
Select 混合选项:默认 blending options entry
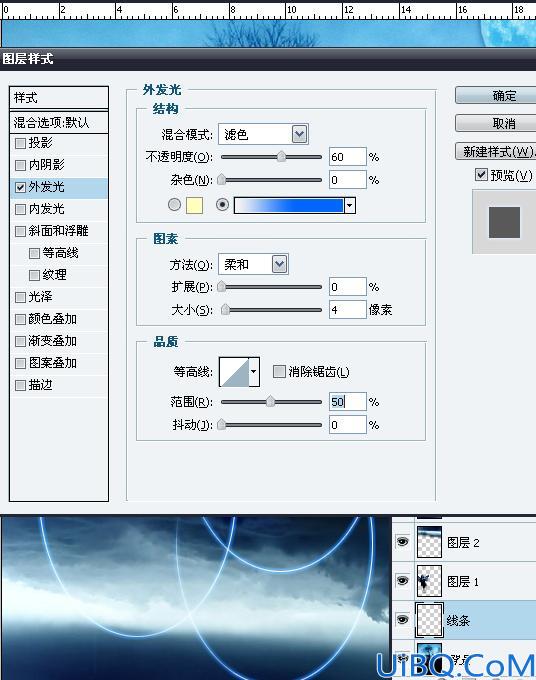pyautogui.click(x=59, y=122)
